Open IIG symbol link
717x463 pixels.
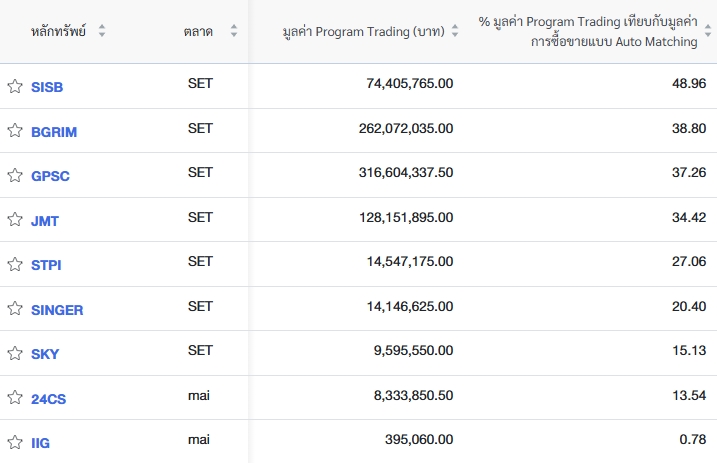point(40,443)
